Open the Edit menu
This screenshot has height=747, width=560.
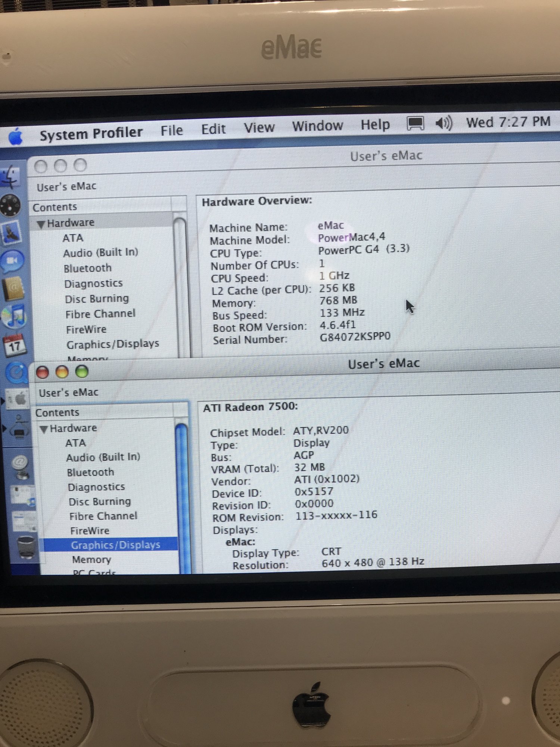click(213, 129)
